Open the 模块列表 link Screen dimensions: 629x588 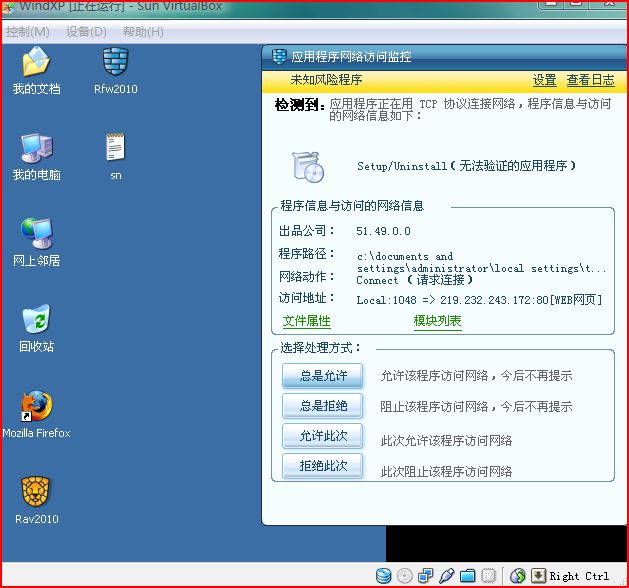(437, 321)
